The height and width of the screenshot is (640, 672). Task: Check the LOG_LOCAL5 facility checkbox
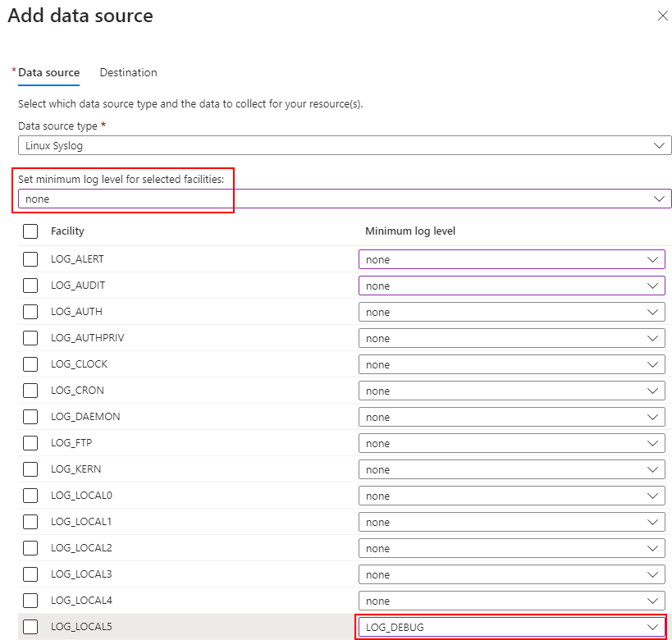[30, 627]
